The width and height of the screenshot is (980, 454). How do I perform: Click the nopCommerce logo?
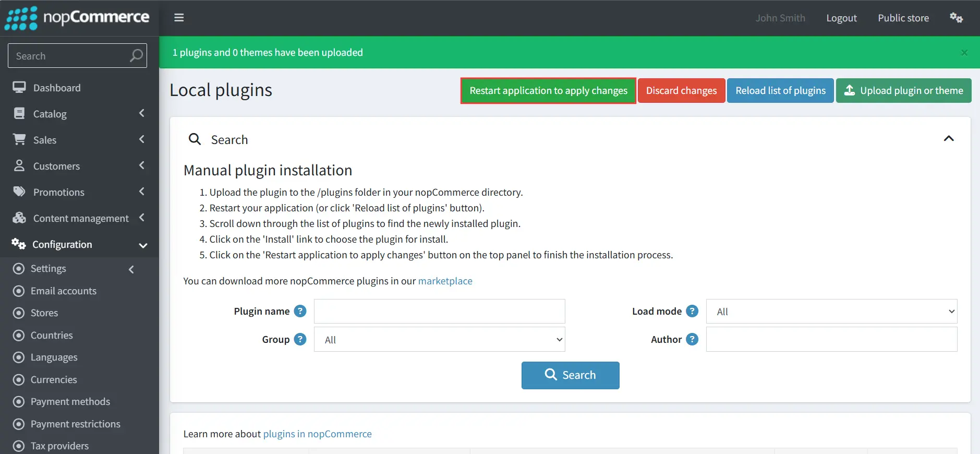click(77, 18)
